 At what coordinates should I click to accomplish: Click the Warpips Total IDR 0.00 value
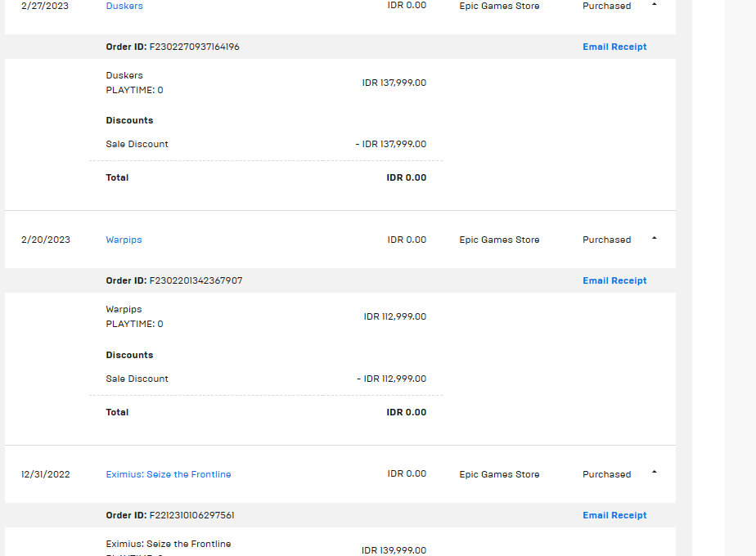click(x=407, y=412)
